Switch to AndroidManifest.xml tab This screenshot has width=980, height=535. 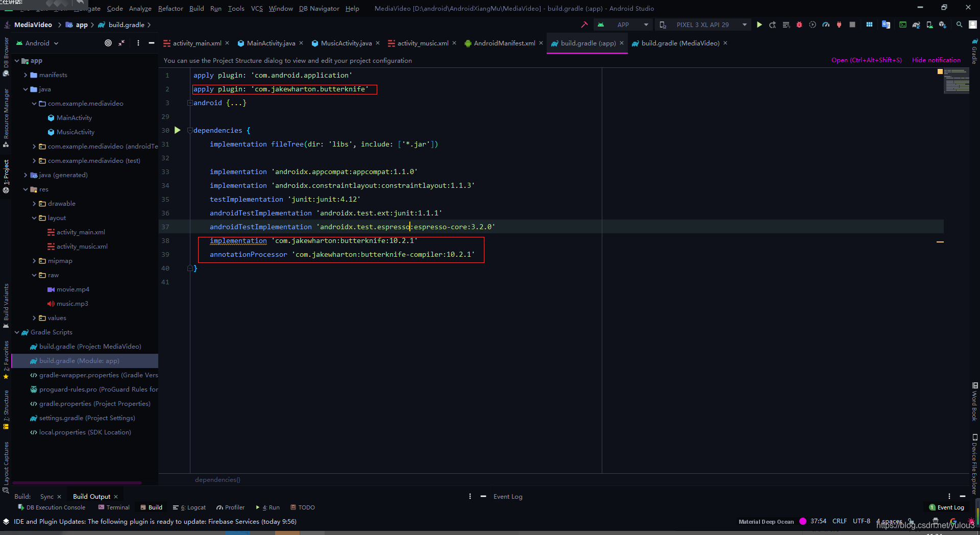pyautogui.click(x=504, y=43)
